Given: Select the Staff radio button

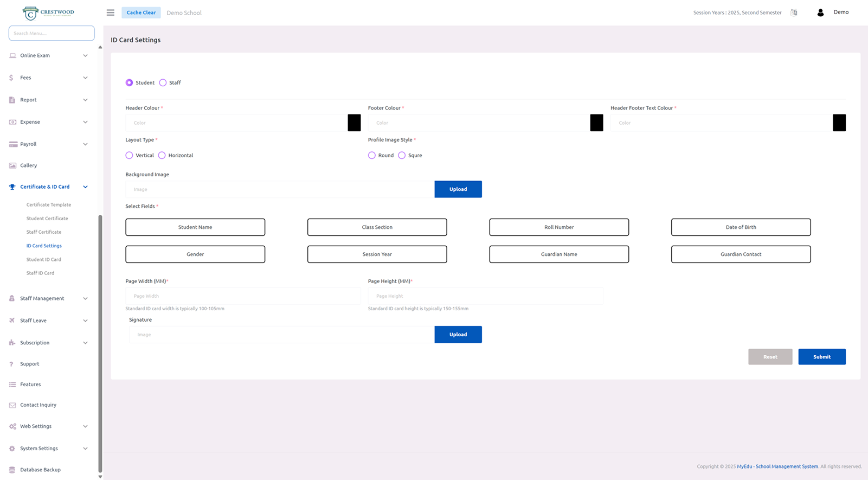Looking at the screenshot, I should coord(163,83).
